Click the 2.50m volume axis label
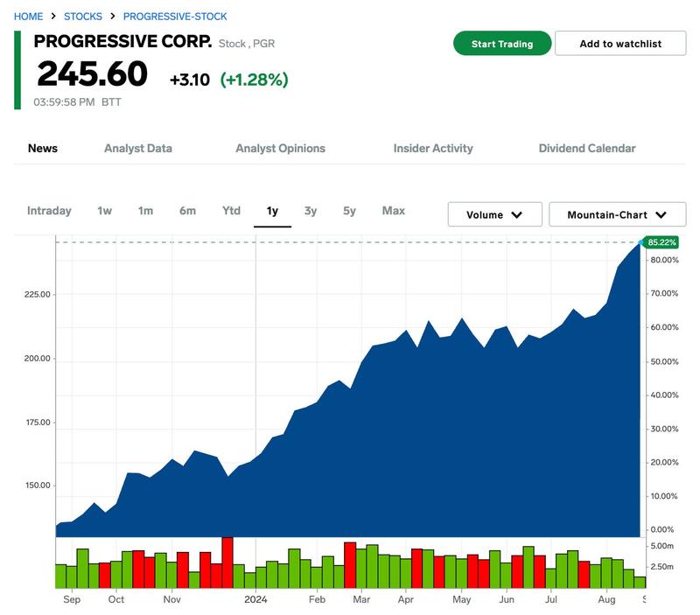The height and width of the screenshot is (615, 700). tap(662, 567)
